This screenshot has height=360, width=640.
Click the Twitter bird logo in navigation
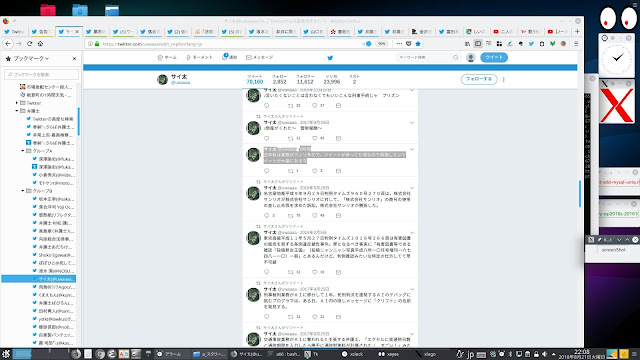pyautogui.click(x=330, y=58)
